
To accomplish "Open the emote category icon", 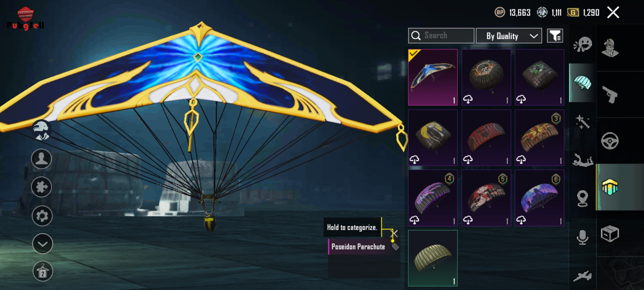I will (x=583, y=45).
